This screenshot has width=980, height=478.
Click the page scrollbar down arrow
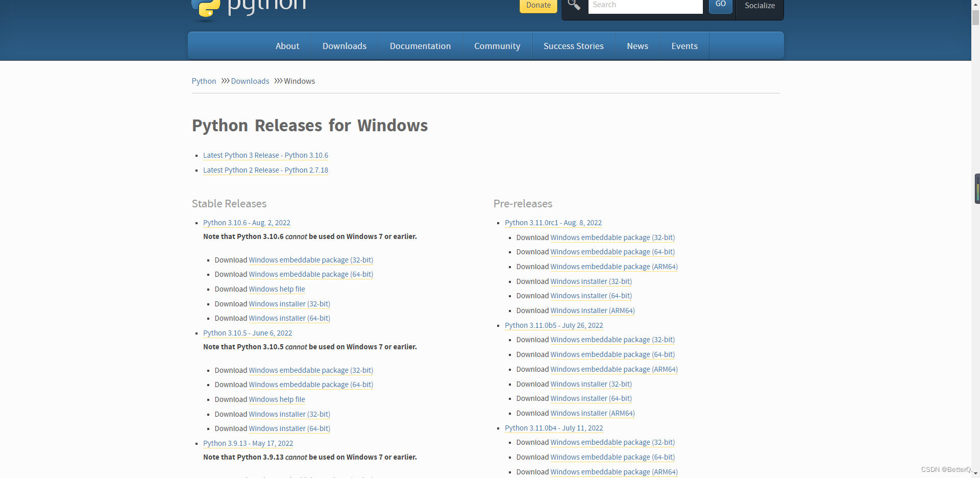[975, 474]
